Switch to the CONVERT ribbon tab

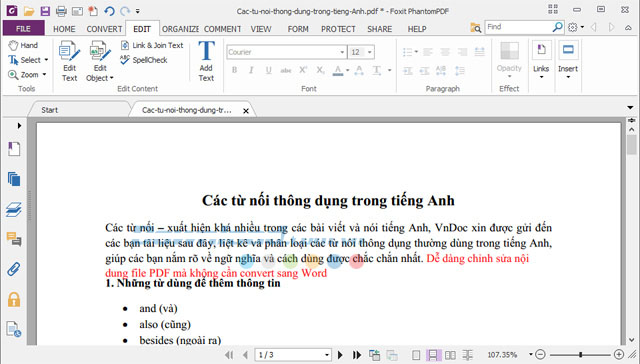click(104, 29)
